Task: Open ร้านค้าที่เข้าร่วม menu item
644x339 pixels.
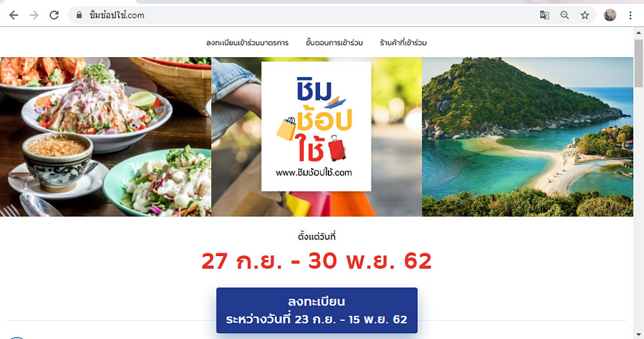Action: [x=403, y=42]
